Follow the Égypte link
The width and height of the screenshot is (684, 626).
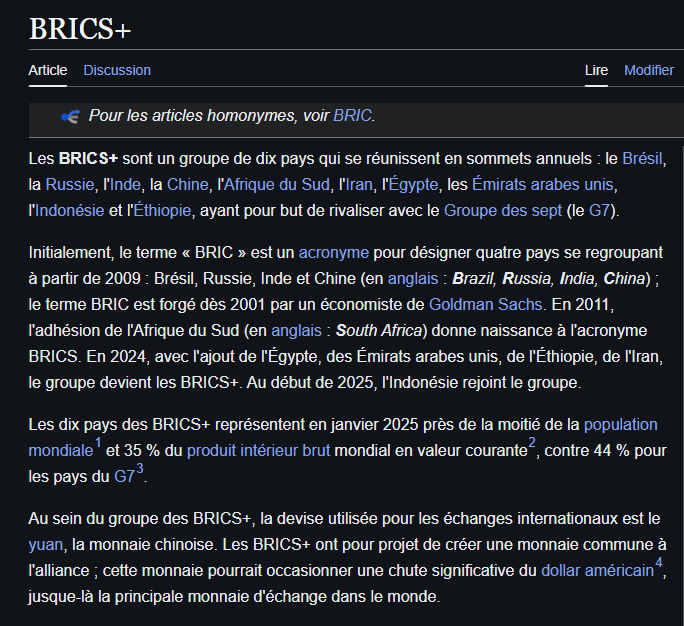point(413,185)
